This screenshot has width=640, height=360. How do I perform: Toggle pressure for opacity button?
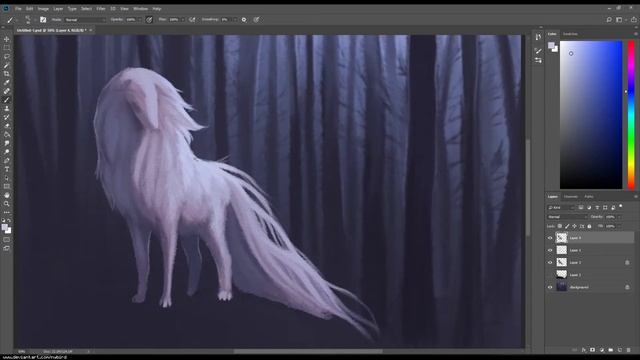click(x=149, y=20)
